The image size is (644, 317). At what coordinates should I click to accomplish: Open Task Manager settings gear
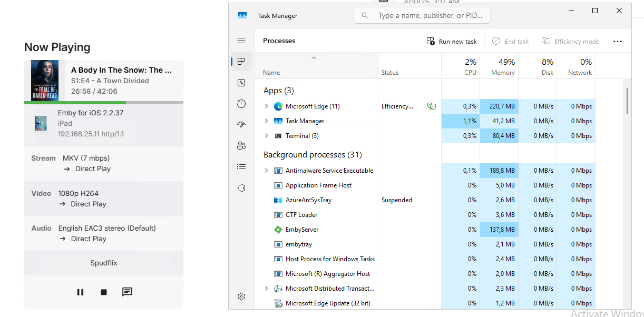[241, 296]
